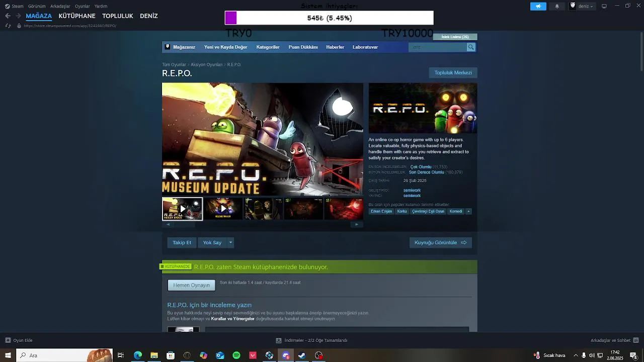644x362 pixels.
Task: Open the İndirmeler download status
Action: 312,340
